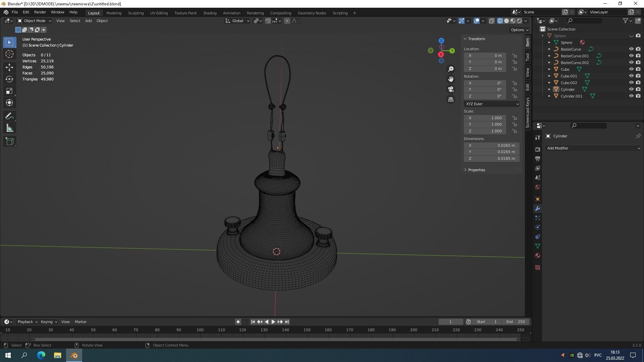This screenshot has height=362, width=644.
Task: Select Cube.001 in the outliner
Action: (569, 76)
